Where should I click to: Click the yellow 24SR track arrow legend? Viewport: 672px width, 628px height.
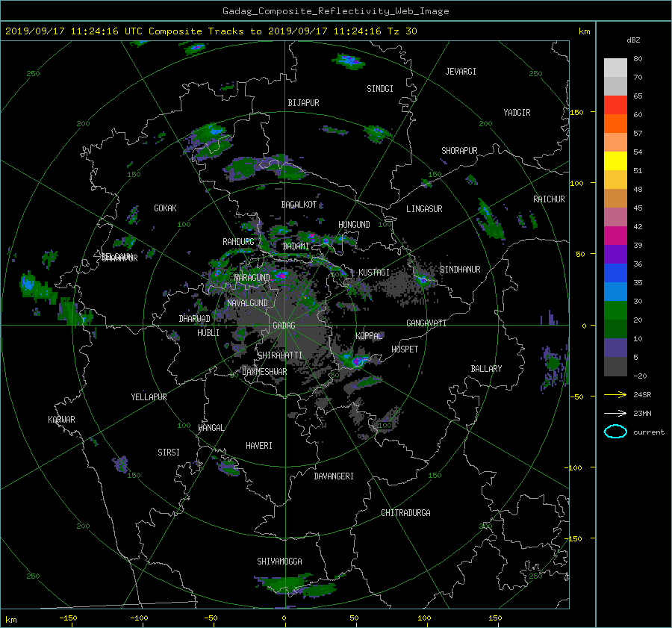(x=615, y=394)
